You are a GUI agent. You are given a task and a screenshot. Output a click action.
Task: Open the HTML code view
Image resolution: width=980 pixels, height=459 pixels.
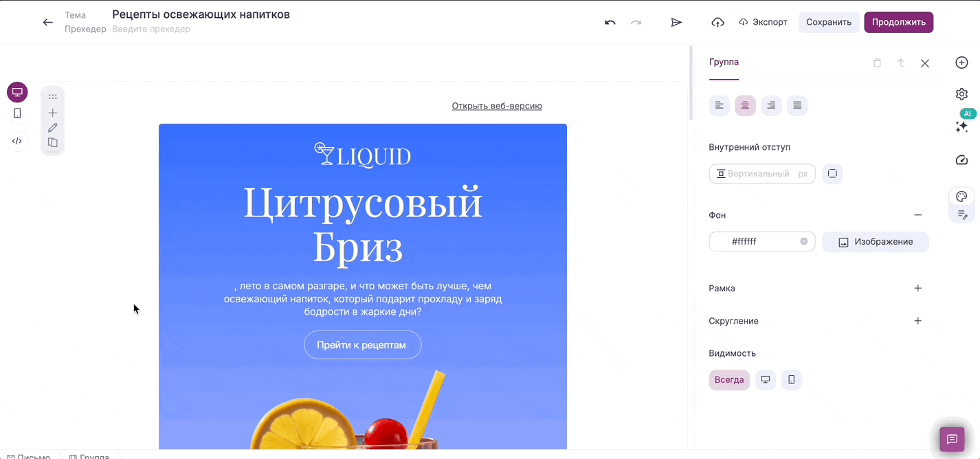pyautogui.click(x=17, y=141)
